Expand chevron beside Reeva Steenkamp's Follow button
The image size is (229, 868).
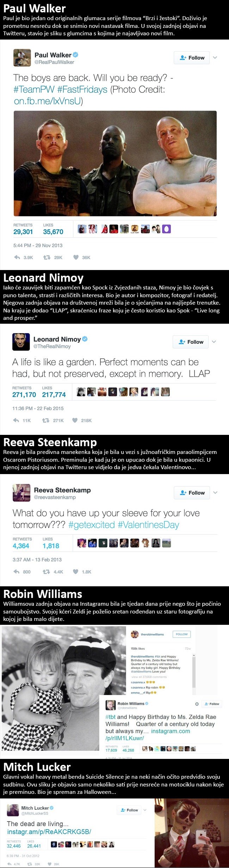coord(215,492)
